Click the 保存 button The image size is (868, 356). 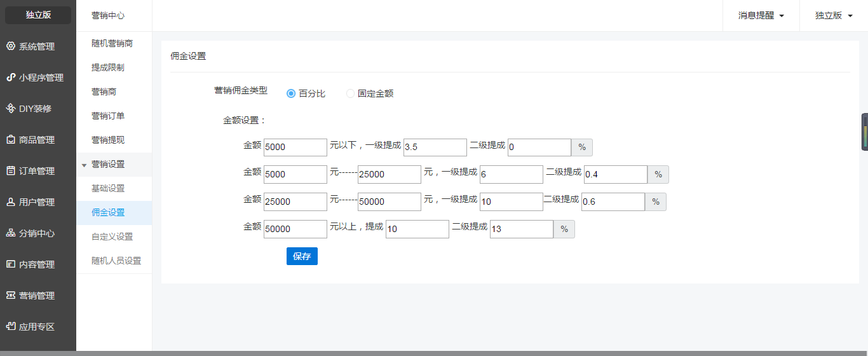(x=302, y=256)
